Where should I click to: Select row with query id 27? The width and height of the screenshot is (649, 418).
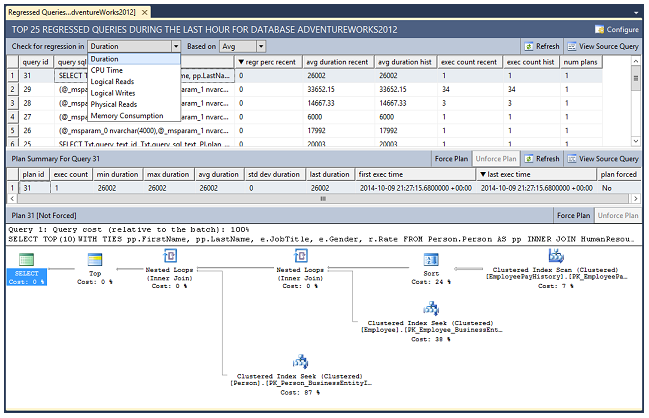(x=304, y=117)
